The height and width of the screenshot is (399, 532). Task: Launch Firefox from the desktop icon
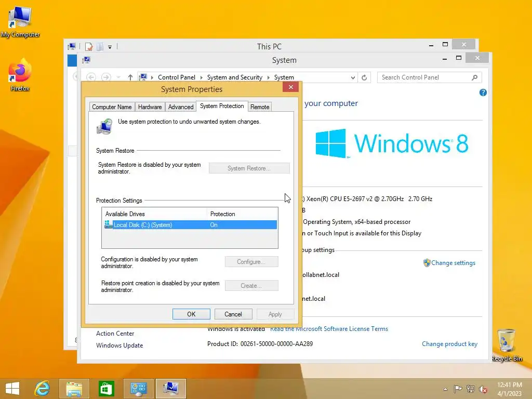20,75
